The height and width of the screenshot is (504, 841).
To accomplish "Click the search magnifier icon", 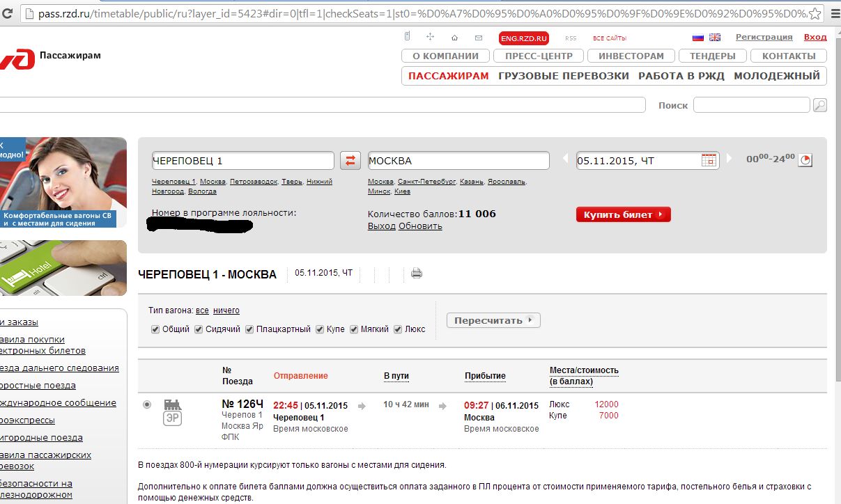I will [x=820, y=105].
